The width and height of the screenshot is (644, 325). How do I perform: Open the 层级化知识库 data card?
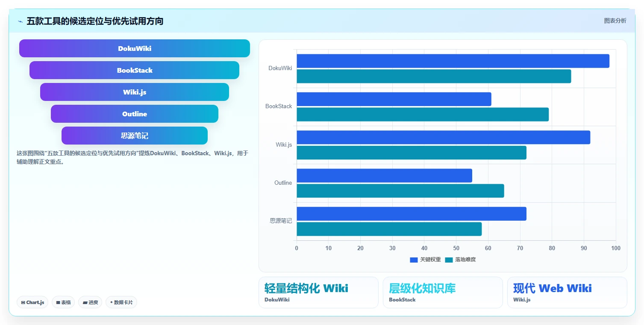pos(443,292)
